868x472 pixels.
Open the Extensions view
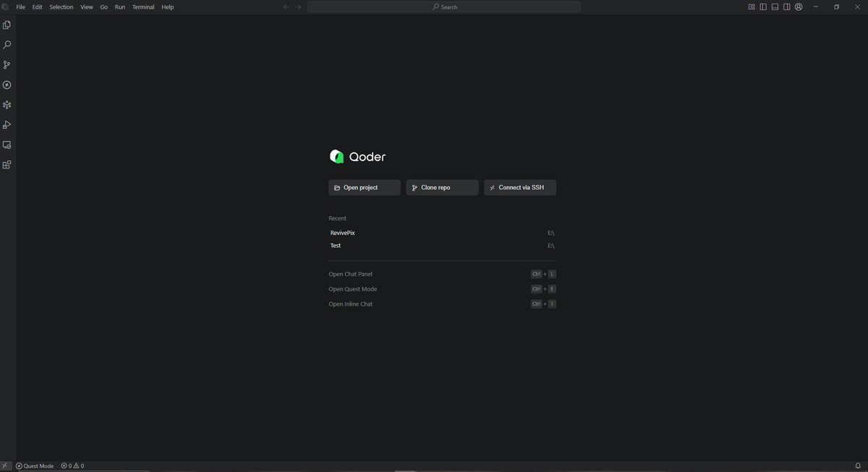pyautogui.click(x=7, y=165)
